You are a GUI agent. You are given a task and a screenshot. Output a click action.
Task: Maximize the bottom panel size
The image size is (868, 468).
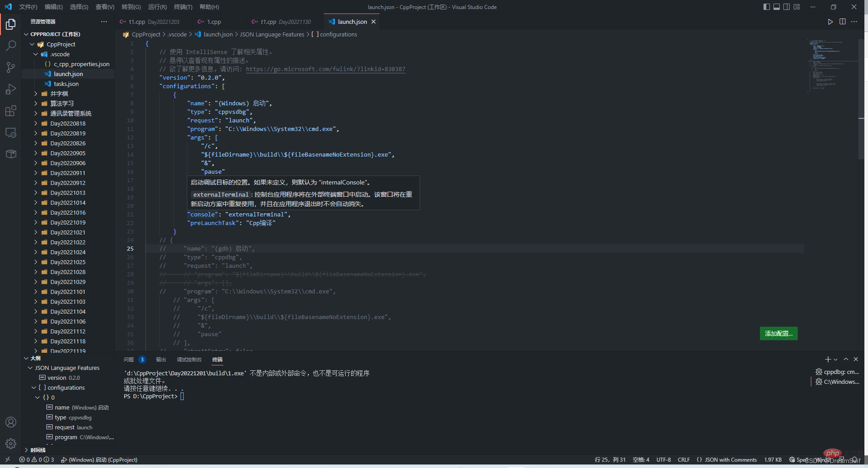tap(846, 359)
